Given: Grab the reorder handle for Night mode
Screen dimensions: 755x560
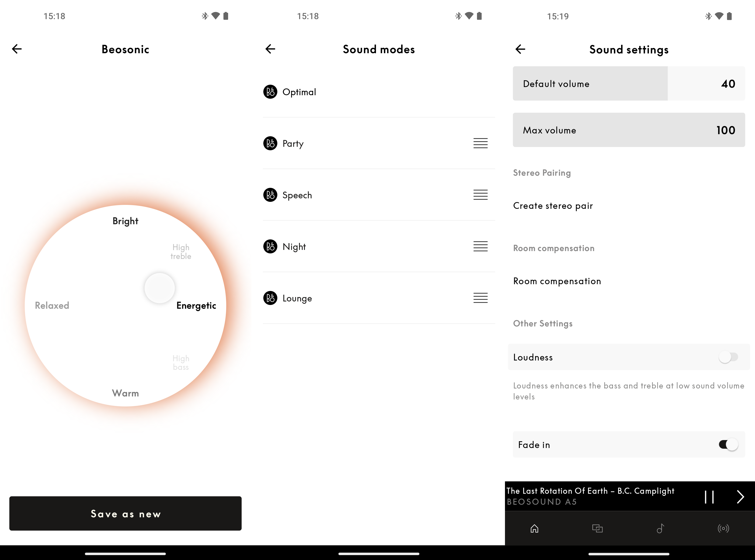Looking at the screenshot, I should [480, 246].
